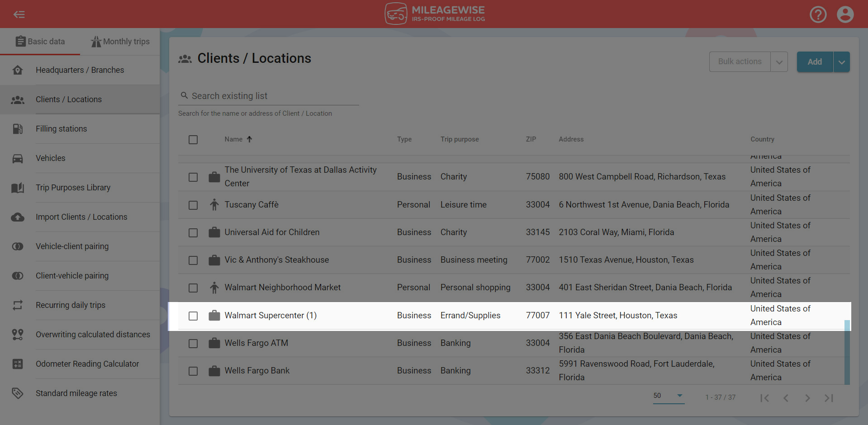The width and height of the screenshot is (868, 425).
Task: Click the MileageWise logo
Action: (x=434, y=14)
